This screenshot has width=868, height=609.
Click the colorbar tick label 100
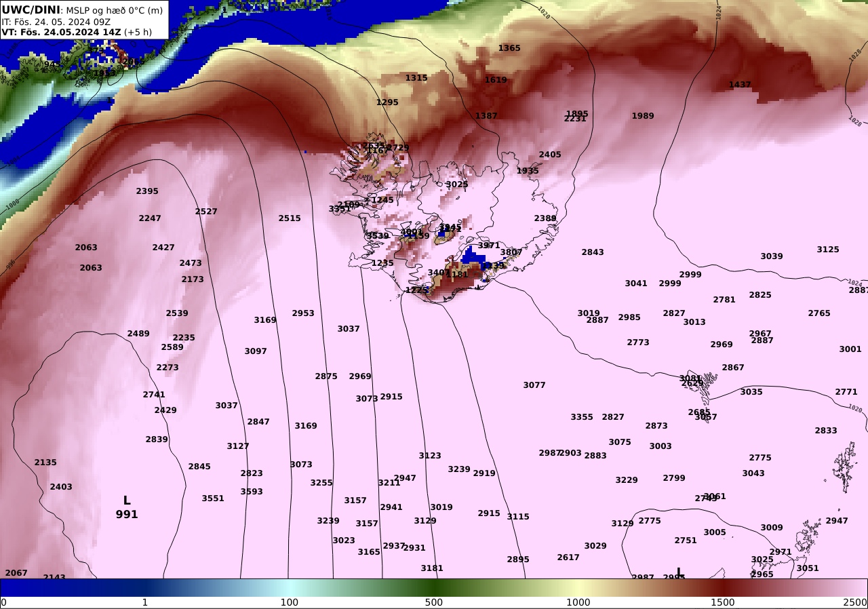(290, 602)
